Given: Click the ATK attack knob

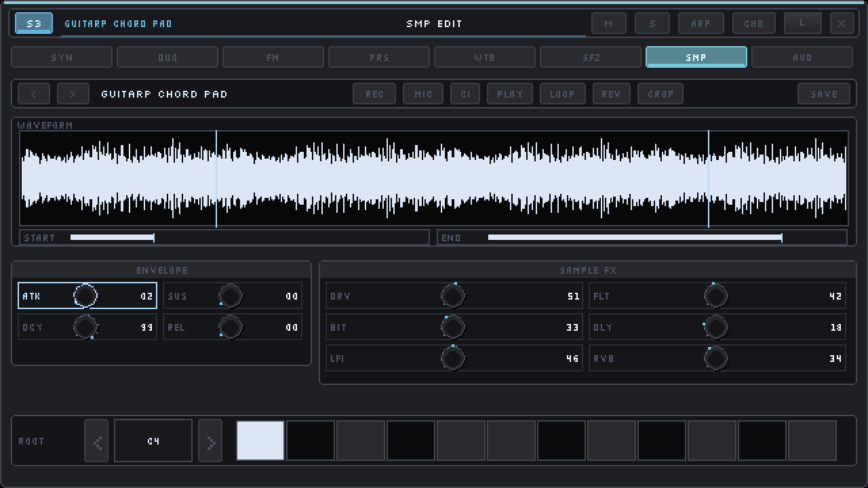Looking at the screenshot, I should click(x=85, y=296).
